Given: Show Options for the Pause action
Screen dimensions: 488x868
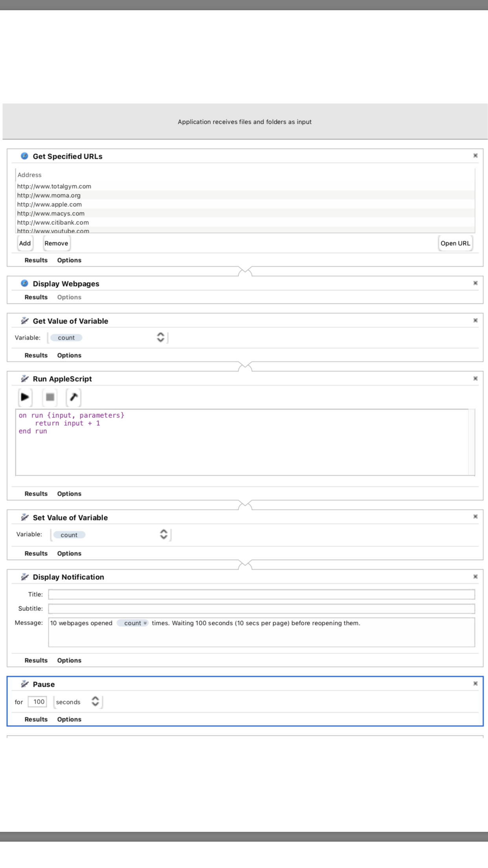Looking at the screenshot, I should pos(69,719).
